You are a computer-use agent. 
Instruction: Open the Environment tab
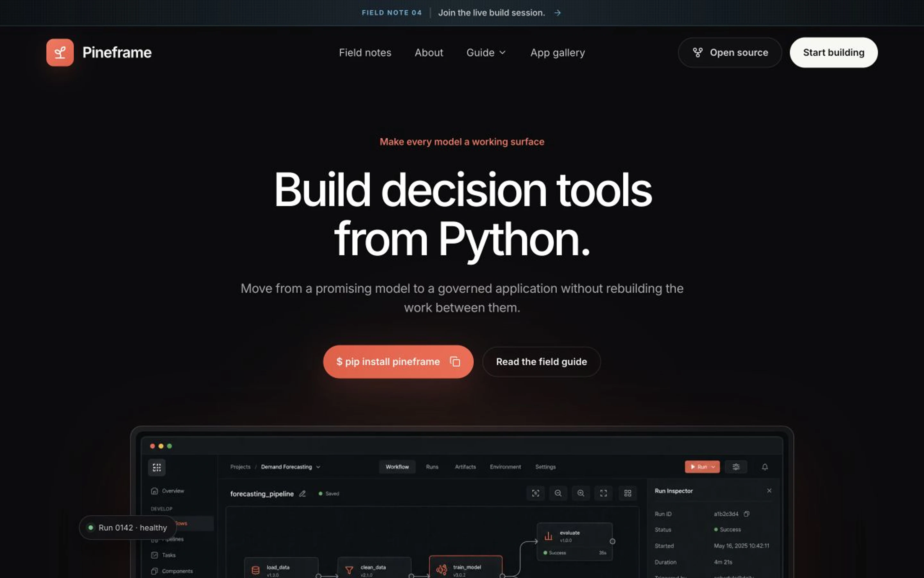point(505,467)
